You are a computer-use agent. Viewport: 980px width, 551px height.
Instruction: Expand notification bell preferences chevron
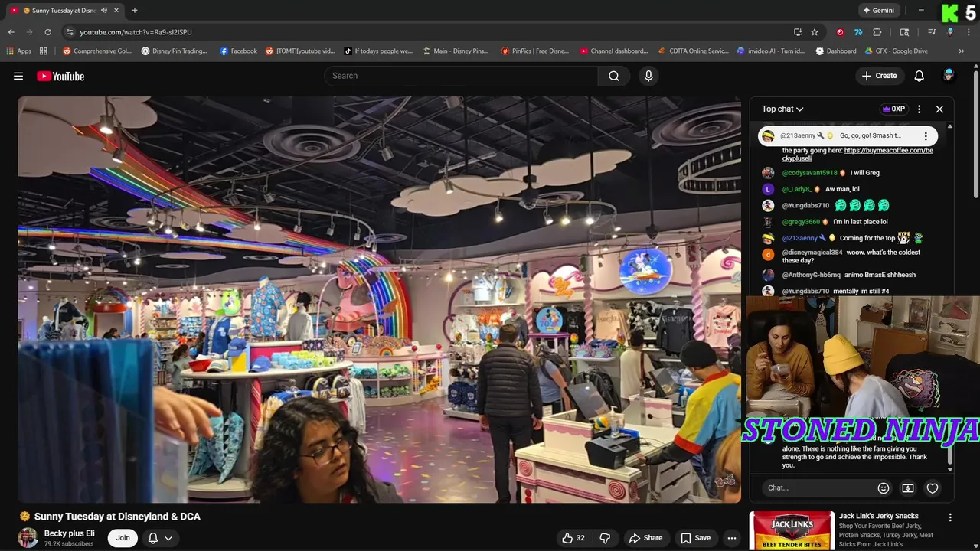[x=168, y=538]
